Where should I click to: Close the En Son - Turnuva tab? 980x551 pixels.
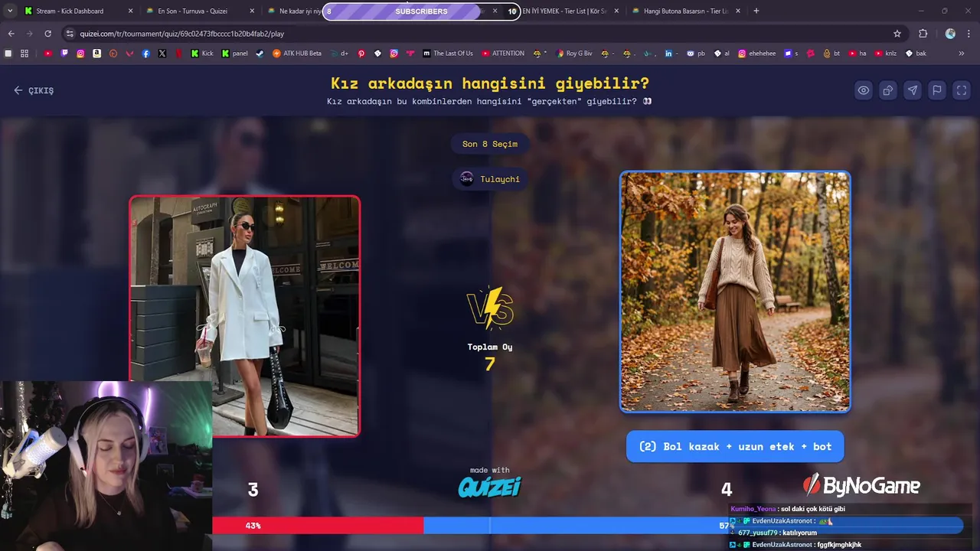click(252, 11)
